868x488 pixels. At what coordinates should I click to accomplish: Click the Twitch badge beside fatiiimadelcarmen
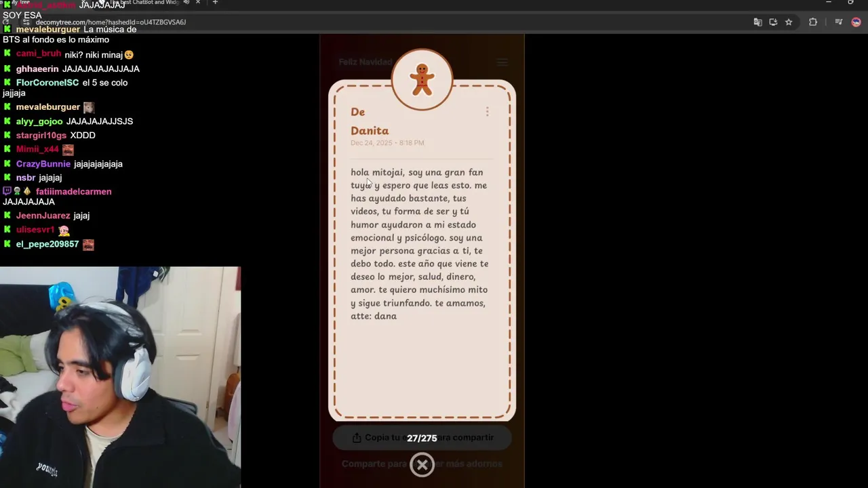[x=7, y=192]
